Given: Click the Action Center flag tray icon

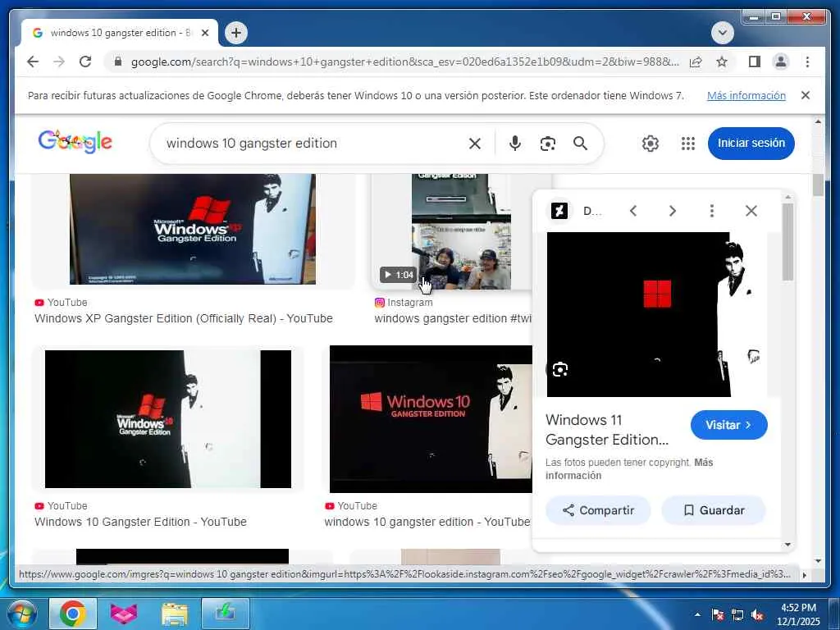Looking at the screenshot, I should pos(718,615).
